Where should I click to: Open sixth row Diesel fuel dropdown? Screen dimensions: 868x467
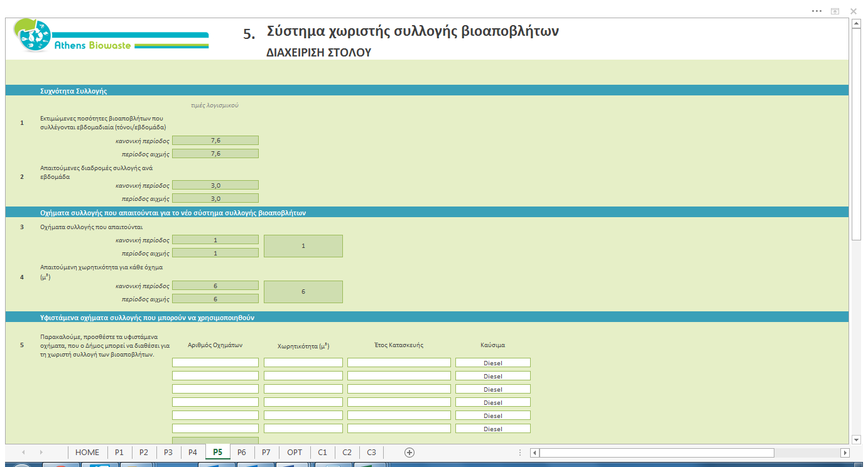pyautogui.click(x=493, y=429)
